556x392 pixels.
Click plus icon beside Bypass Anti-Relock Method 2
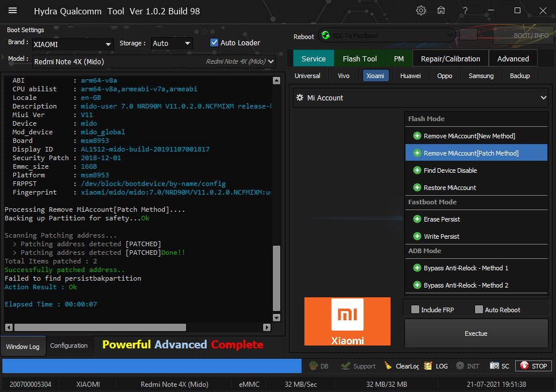point(417,285)
